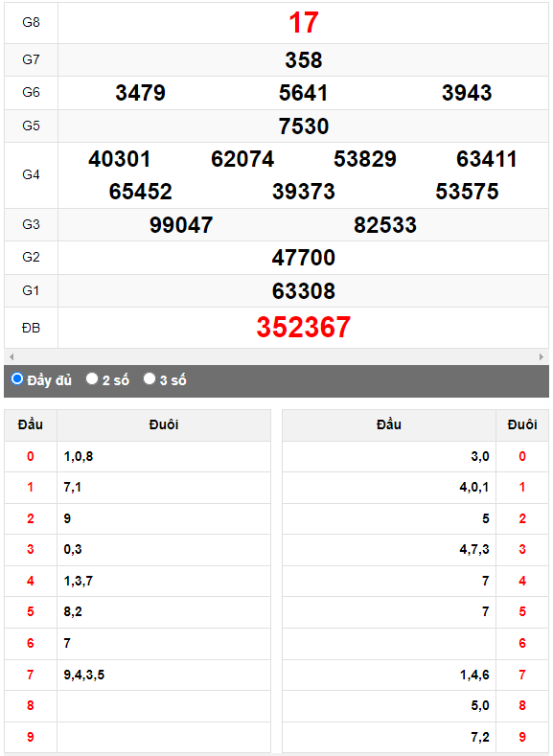This screenshot has width=553, height=756.
Task: Select the 2 số radio option
Action: pos(92,378)
